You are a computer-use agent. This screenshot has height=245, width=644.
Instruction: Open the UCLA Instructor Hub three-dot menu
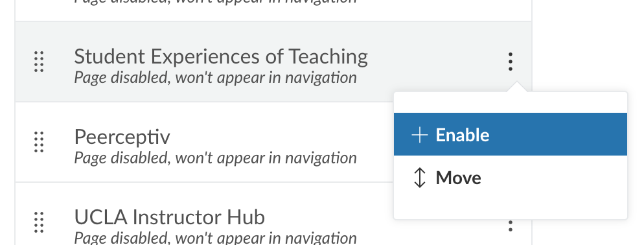click(510, 226)
